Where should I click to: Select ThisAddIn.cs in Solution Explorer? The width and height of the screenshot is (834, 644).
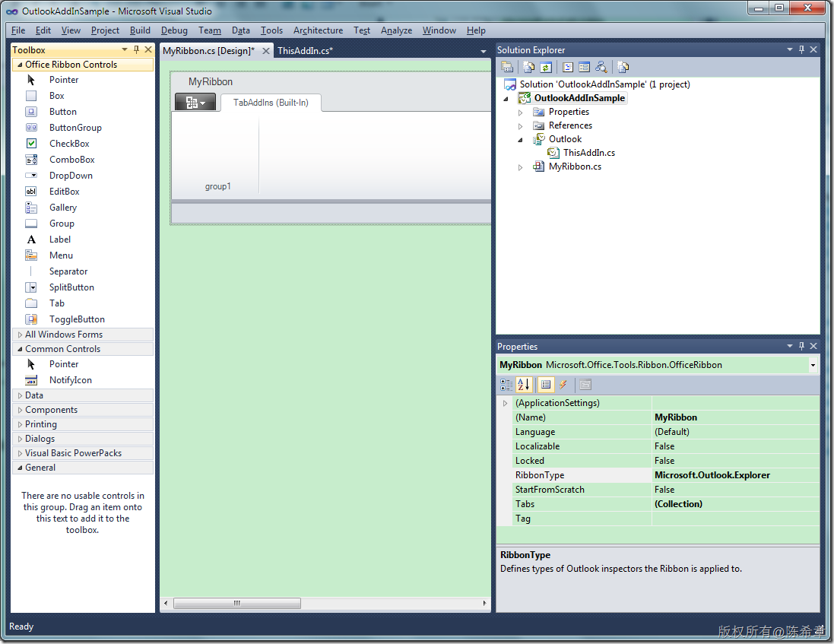588,153
